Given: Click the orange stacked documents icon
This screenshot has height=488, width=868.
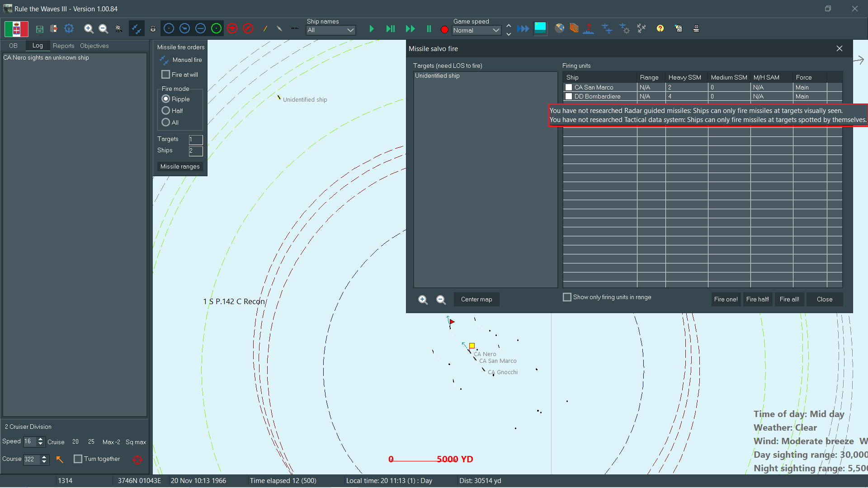Looking at the screenshot, I should pos(574,28).
